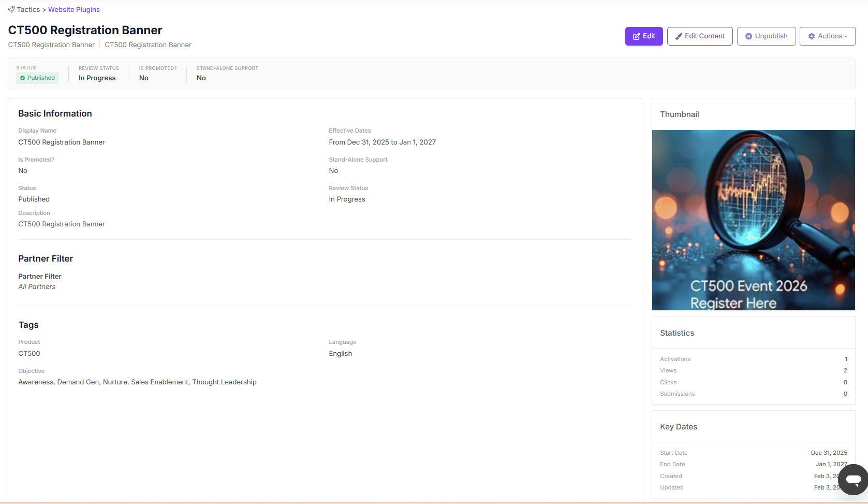Click the Start Date value Dec 31, 2025
This screenshot has height=504, width=868.
click(x=829, y=453)
